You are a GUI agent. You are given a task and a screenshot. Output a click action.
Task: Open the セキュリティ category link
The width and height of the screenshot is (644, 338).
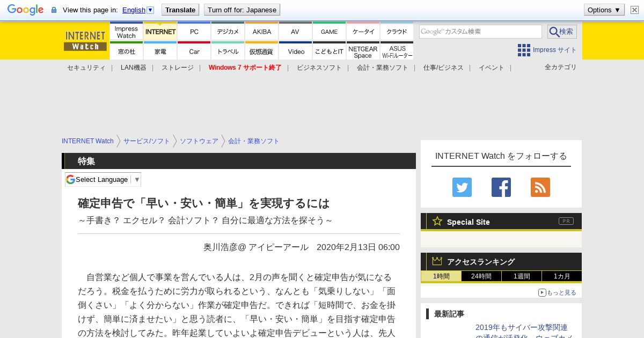coord(86,68)
